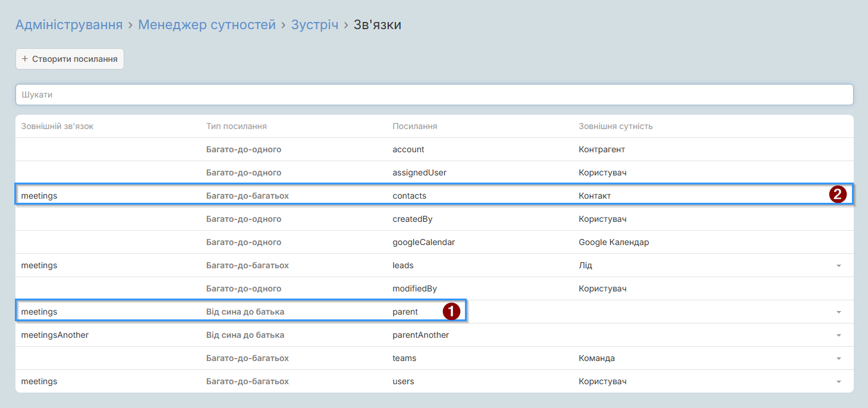
Task: Select the googleCalendar link name
Action: click(423, 242)
